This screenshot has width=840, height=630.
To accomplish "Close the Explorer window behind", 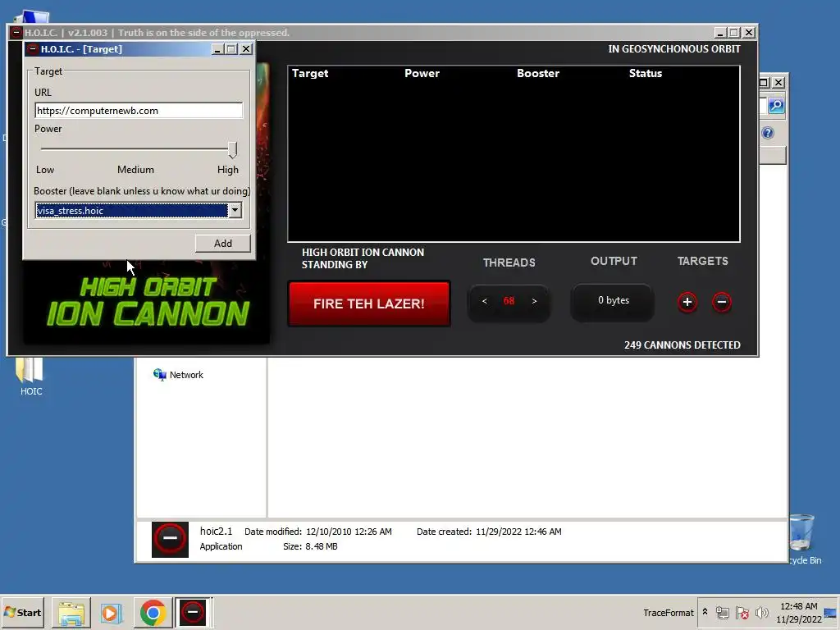I will (x=779, y=83).
